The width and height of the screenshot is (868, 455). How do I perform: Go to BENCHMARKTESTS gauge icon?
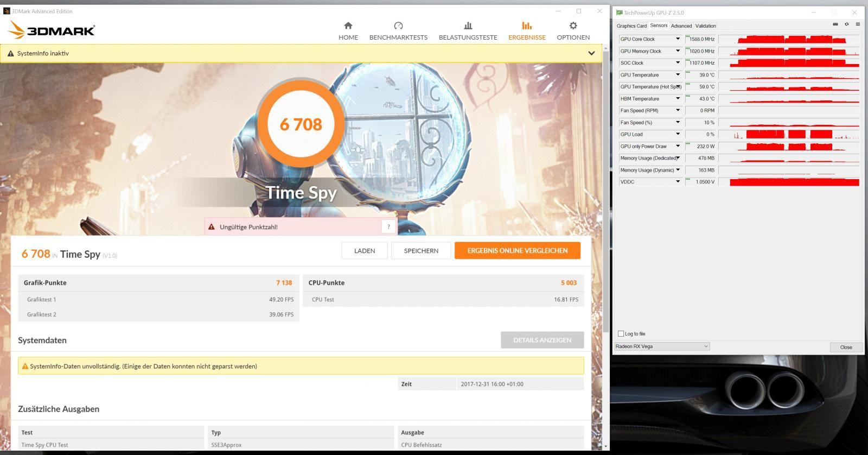click(398, 26)
